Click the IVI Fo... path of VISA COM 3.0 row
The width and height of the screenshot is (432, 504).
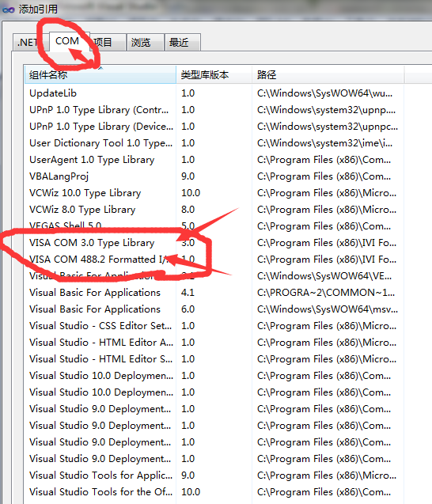coord(327,243)
